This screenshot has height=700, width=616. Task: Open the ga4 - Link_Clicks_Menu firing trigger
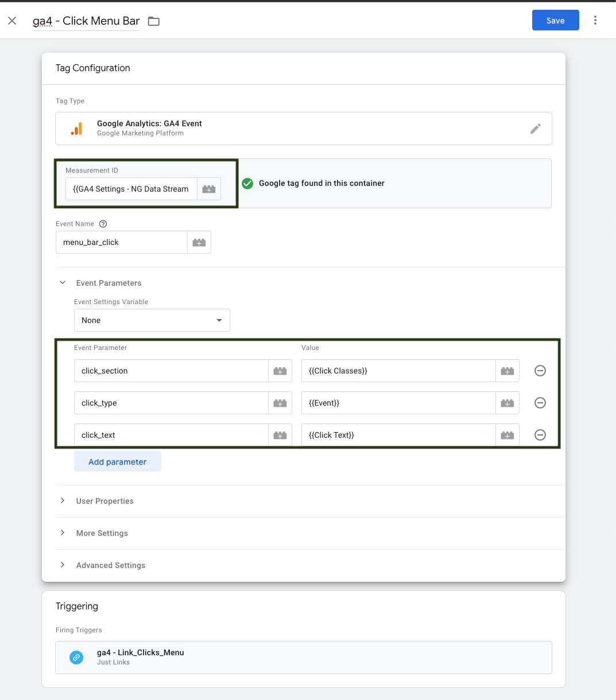304,657
